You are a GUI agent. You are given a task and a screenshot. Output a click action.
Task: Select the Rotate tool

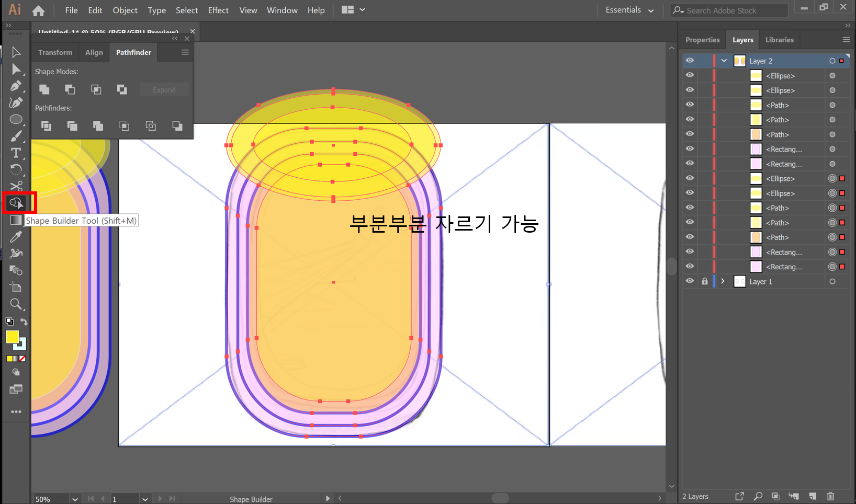(16, 169)
